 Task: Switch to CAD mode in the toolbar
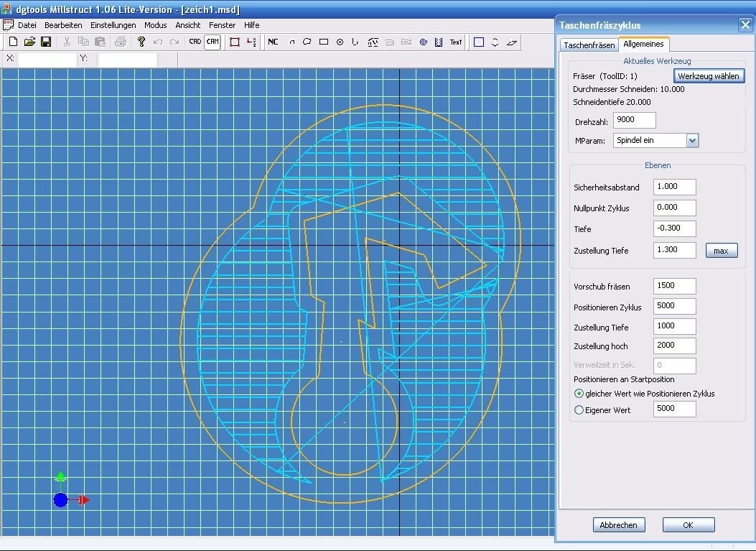pyautogui.click(x=195, y=42)
